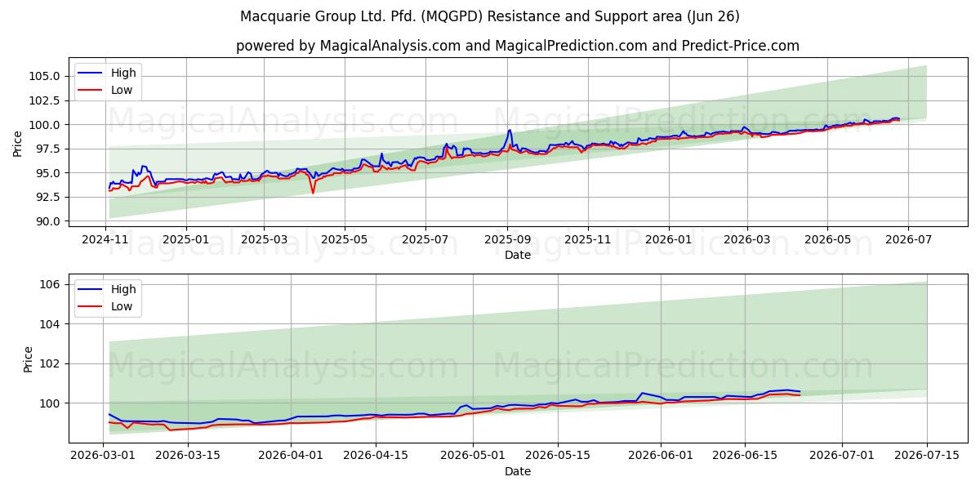Click the 2026-07-01 date label

coord(840,457)
